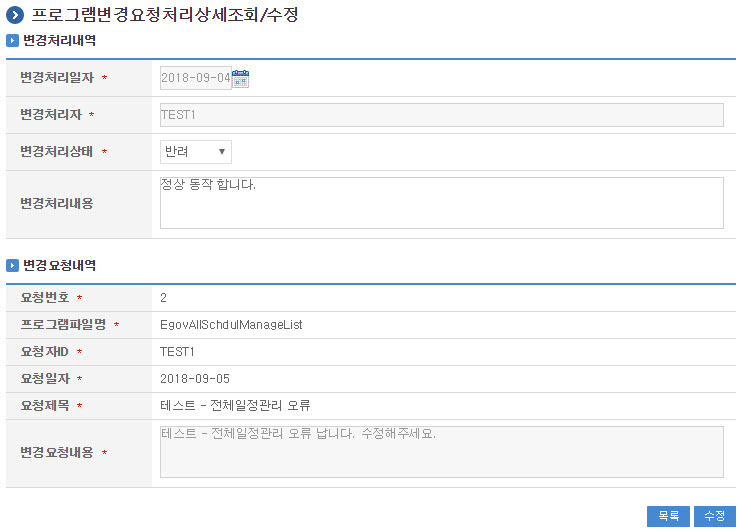The width and height of the screenshot is (742, 532).
Task: Click the 변경요청내역 section header icon
Action: click(12, 266)
